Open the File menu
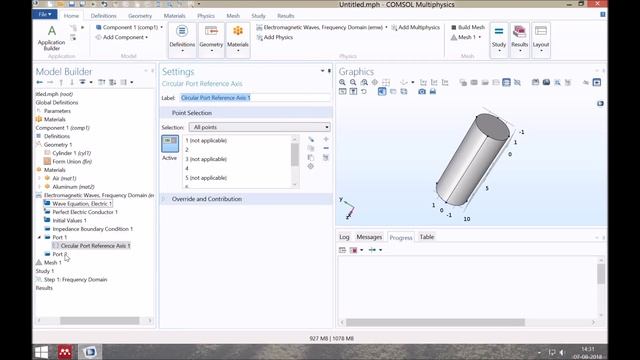This screenshot has width=640, height=360. pyautogui.click(x=44, y=14)
